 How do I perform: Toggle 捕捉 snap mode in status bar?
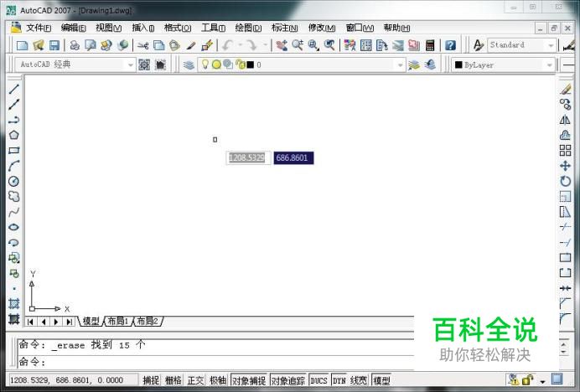(x=151, y=380)
